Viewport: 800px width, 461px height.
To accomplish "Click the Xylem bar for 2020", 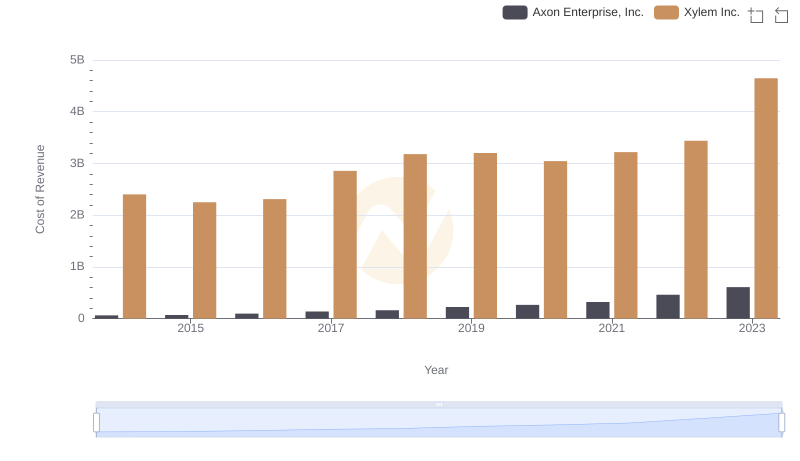I will click(x=556, y=240).
